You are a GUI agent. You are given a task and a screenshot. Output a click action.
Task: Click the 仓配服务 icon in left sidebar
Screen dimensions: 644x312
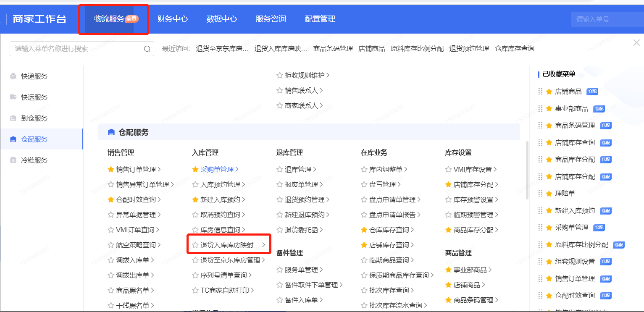coord(13,139)
